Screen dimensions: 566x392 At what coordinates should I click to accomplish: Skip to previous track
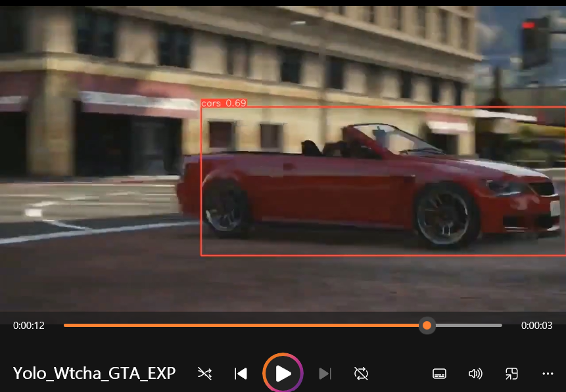[x=241, y=374]
